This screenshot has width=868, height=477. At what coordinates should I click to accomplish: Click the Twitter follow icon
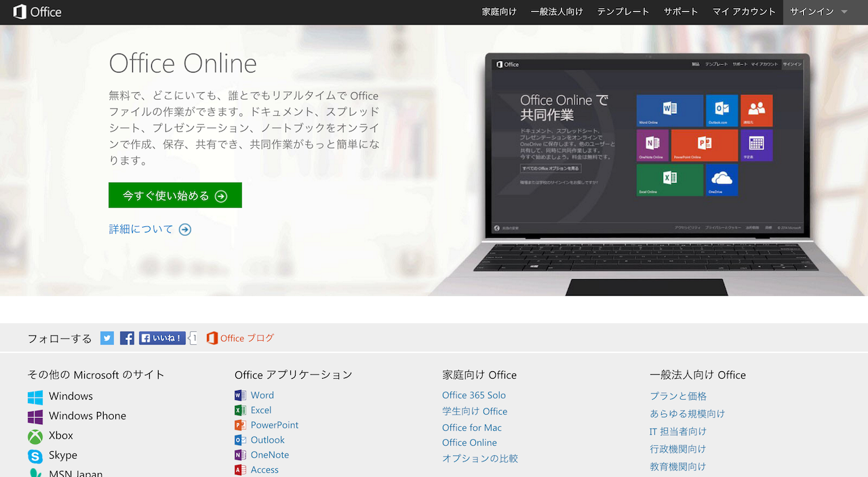107,338
